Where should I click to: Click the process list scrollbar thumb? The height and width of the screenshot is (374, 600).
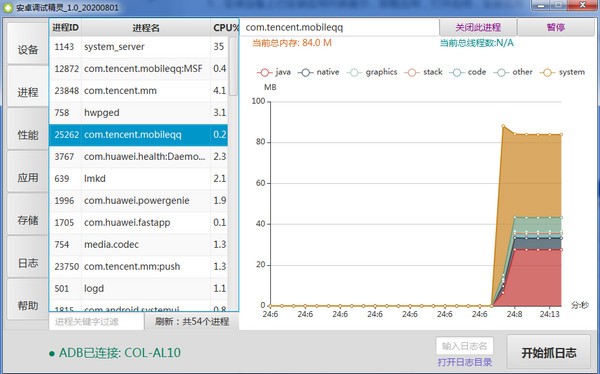coord(233,66)
